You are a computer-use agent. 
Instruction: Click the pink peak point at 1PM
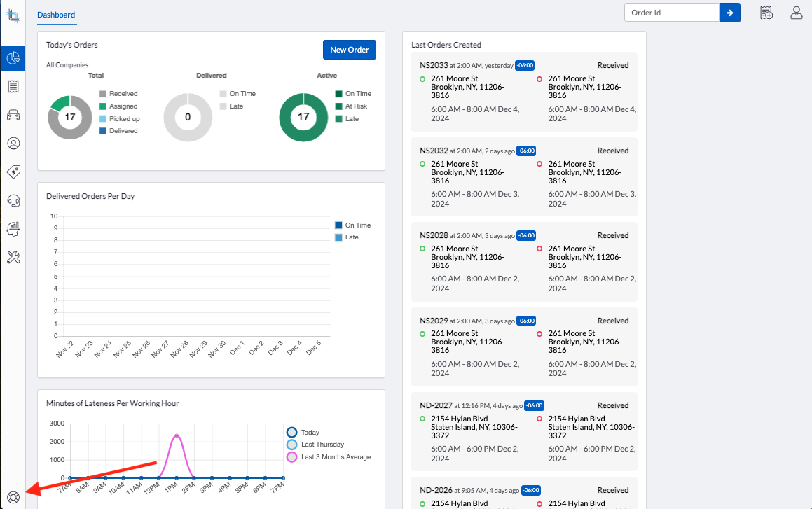click(177, 436)
